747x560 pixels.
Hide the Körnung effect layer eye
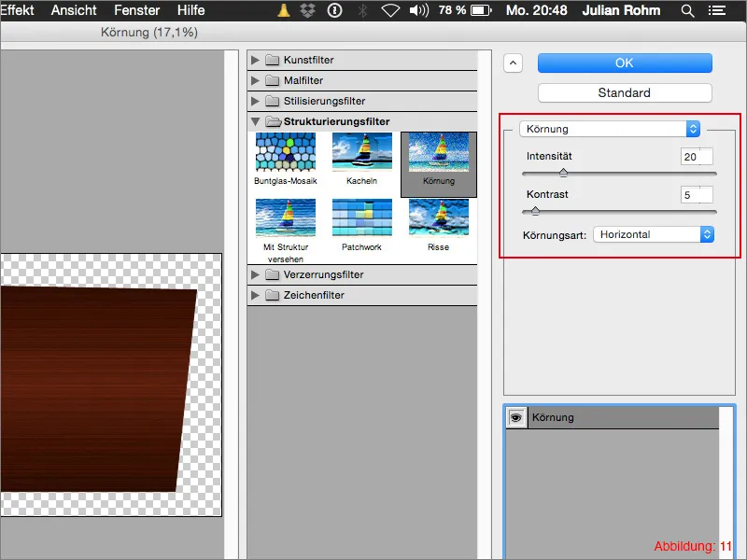(x=516, y=418)
